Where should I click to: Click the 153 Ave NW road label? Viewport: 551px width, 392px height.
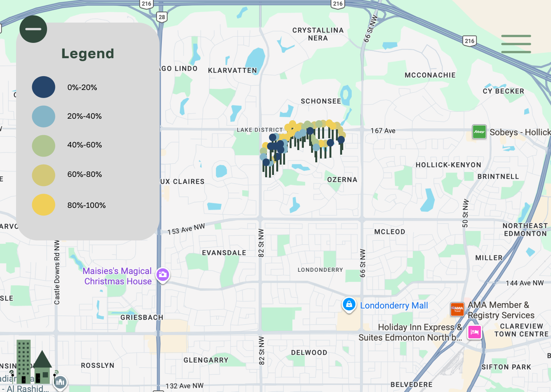186,229
